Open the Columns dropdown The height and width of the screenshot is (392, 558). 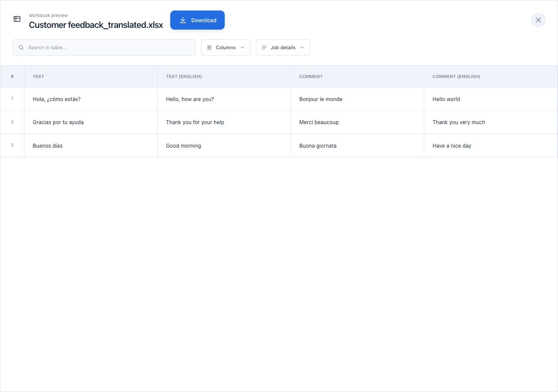[226, 47]
